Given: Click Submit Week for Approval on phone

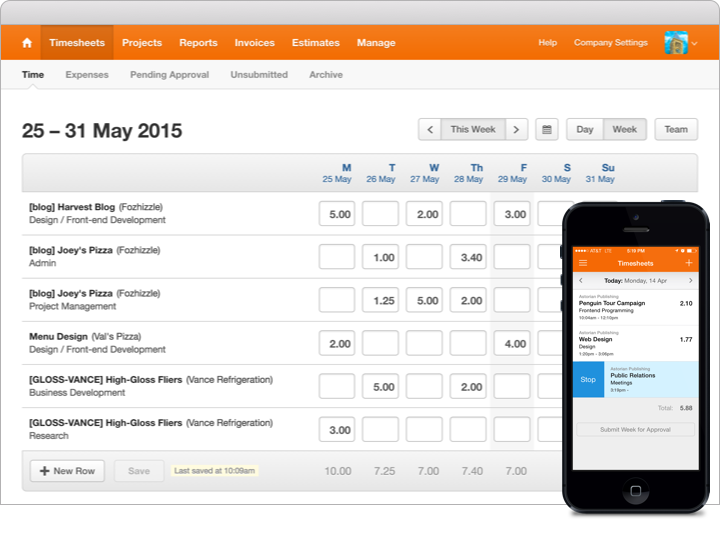Looking at the screenshot, I should click(635, 430).
